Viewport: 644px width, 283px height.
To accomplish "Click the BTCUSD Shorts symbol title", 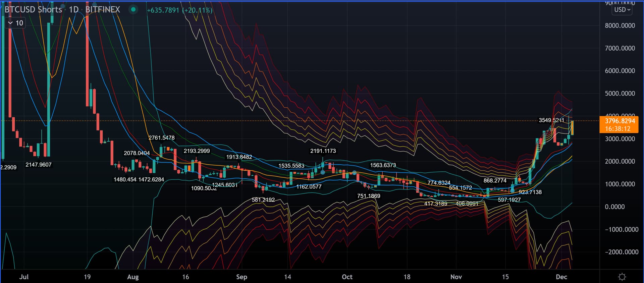I will coord(33,9).
